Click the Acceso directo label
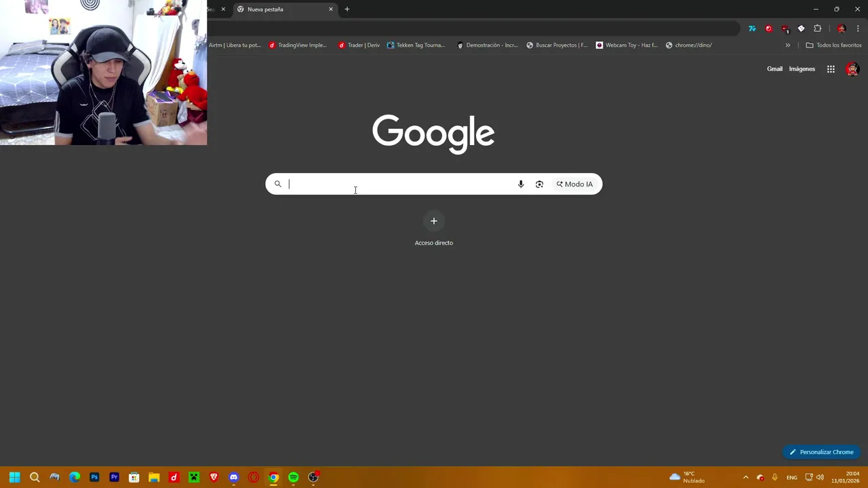The image size is (868, 488). click(x=434, y=243)
